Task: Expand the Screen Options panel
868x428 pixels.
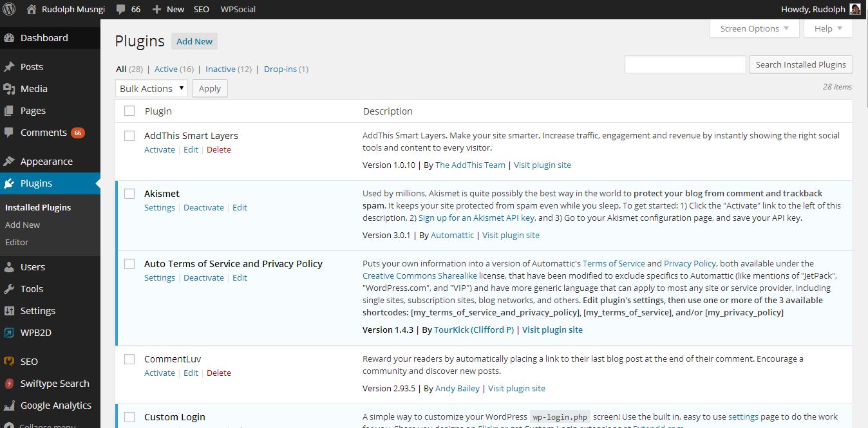Action: [755, 28]
